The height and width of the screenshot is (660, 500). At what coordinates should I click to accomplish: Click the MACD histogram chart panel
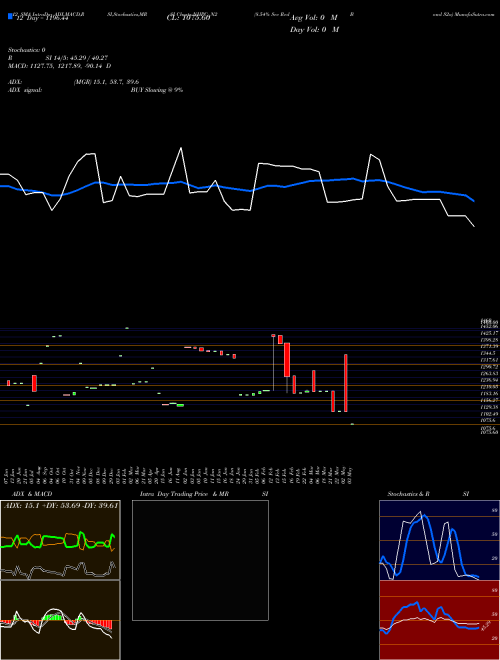[60, 620]
